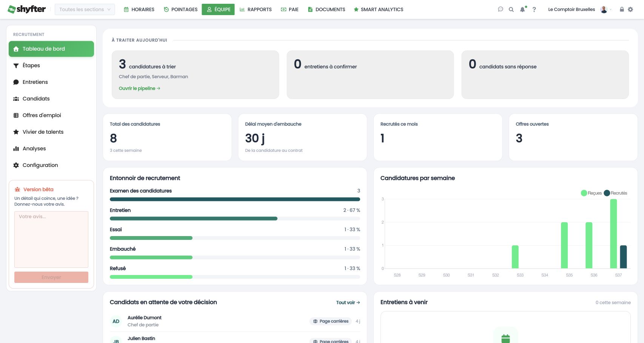This screenshot has width=644, height=343.
Task: Open the chat messages icon
Action: (x=501, y=9)
